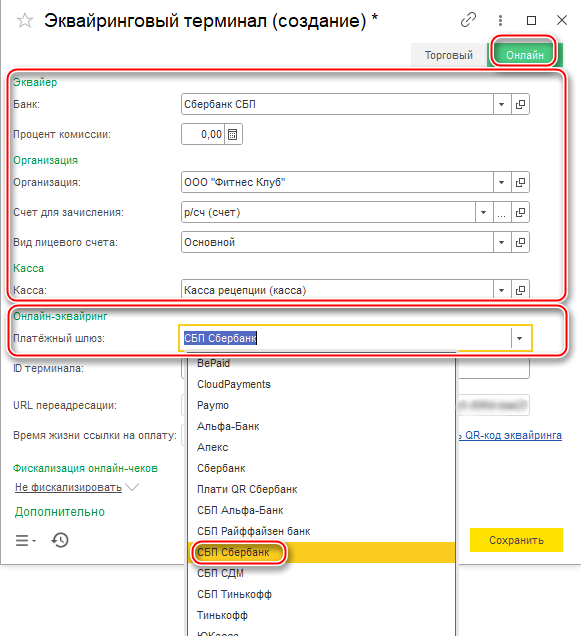Expand the Вид лицевого счета dropdown
Screen dimensions: 581x636
(x=501, y=242)
